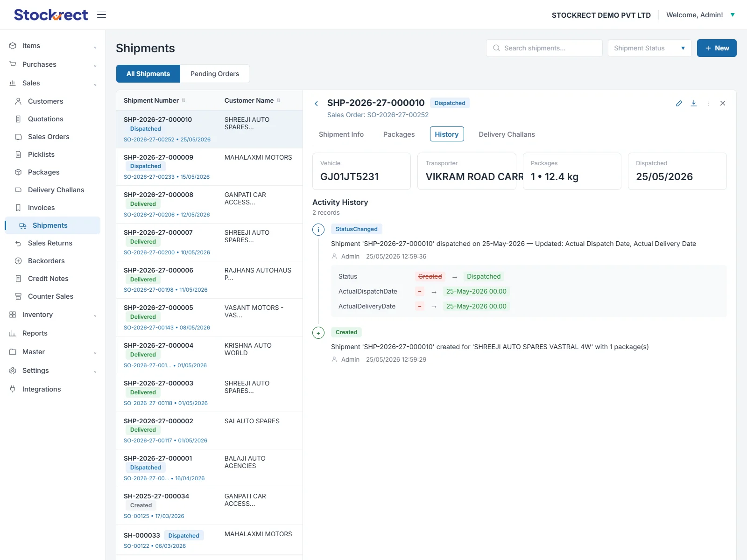Click the Sales Orders sidebar icon
Screen dimensions: 747x560
tap(18, 137)
